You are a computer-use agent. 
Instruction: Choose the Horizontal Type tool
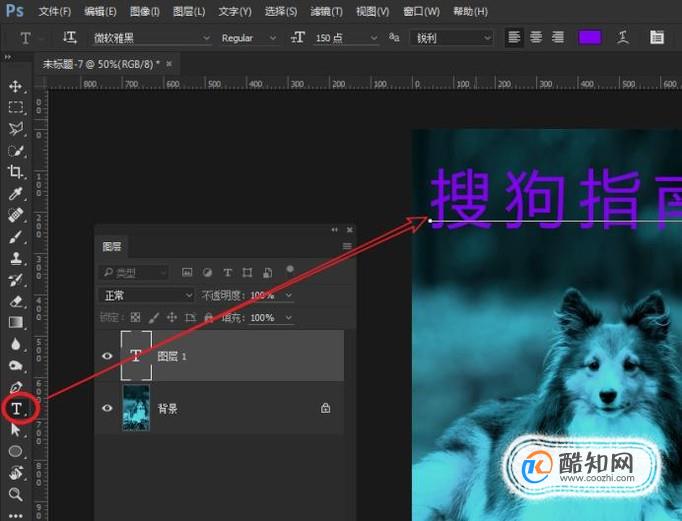click(17, 408)
